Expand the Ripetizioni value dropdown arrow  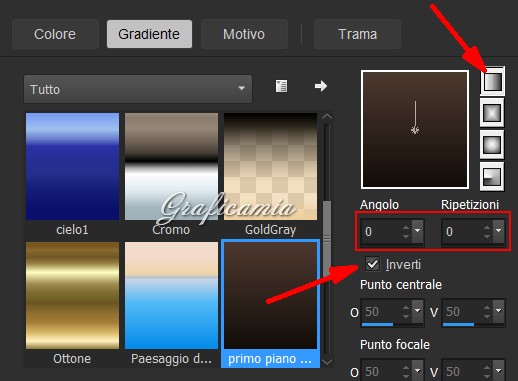[499, 231]
